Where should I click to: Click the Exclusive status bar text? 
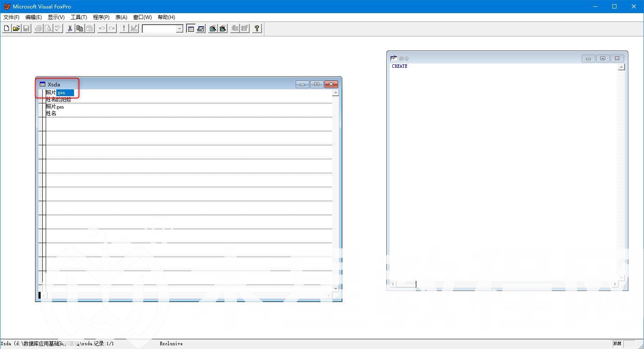[171, 343]
